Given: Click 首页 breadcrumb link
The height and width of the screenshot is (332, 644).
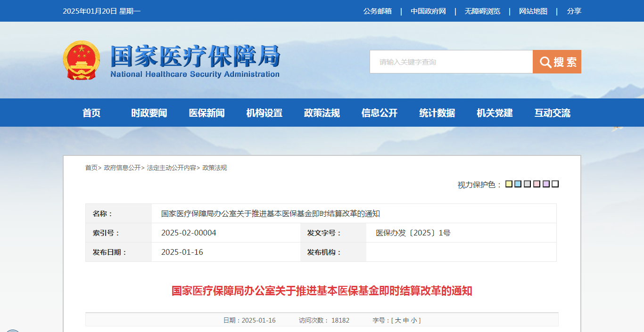Looking at the screenshot, I should coord(91,168).
